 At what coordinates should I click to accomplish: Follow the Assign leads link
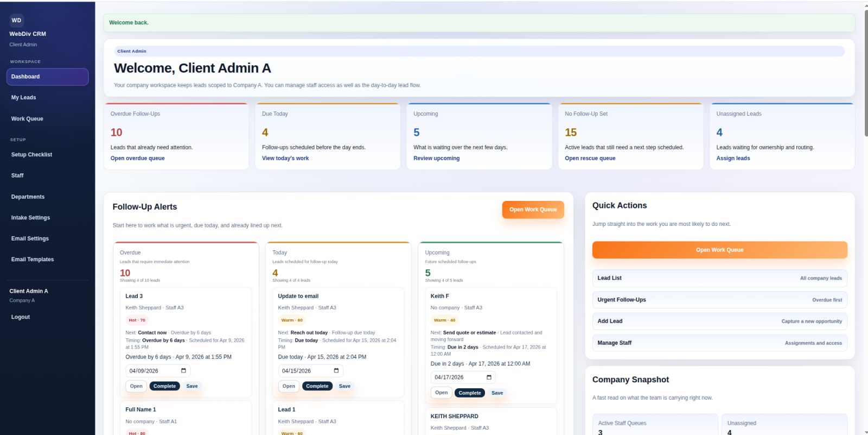click(x=733, y=159)
